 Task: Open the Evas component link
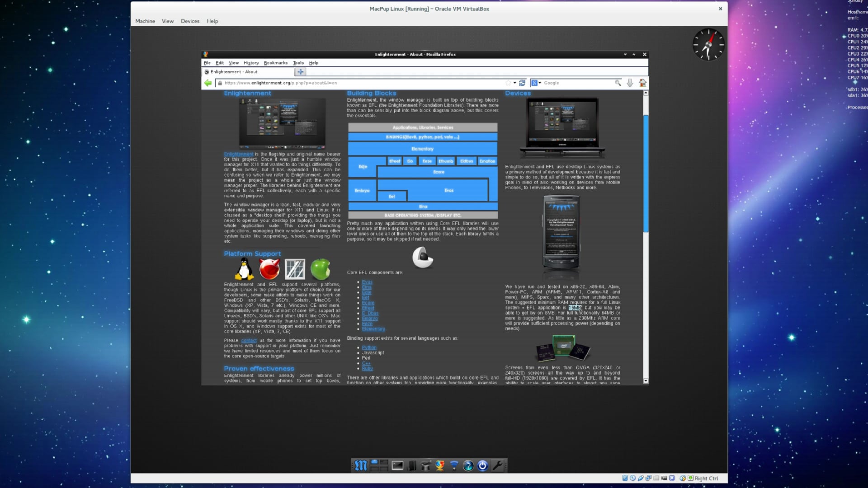[367, 282]
